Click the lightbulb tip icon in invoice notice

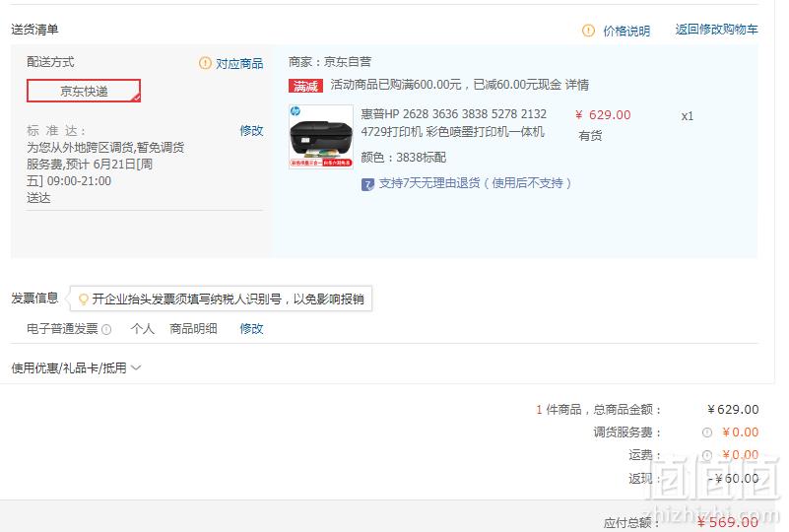pos(84,299)
